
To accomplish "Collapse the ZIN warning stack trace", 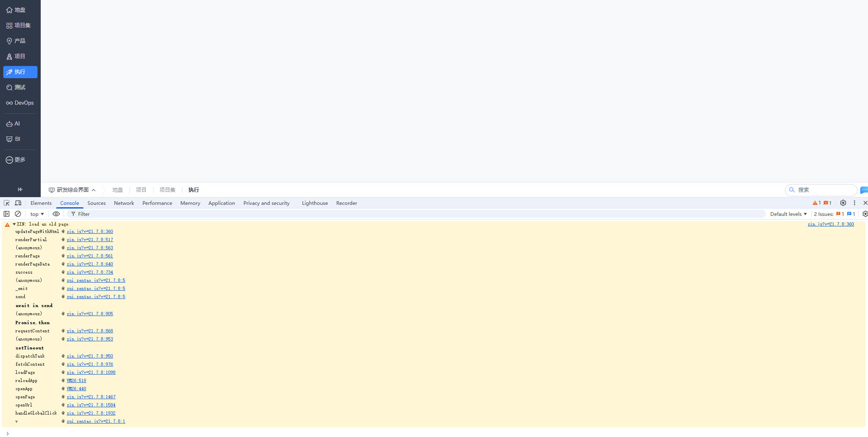I will 14,224.
